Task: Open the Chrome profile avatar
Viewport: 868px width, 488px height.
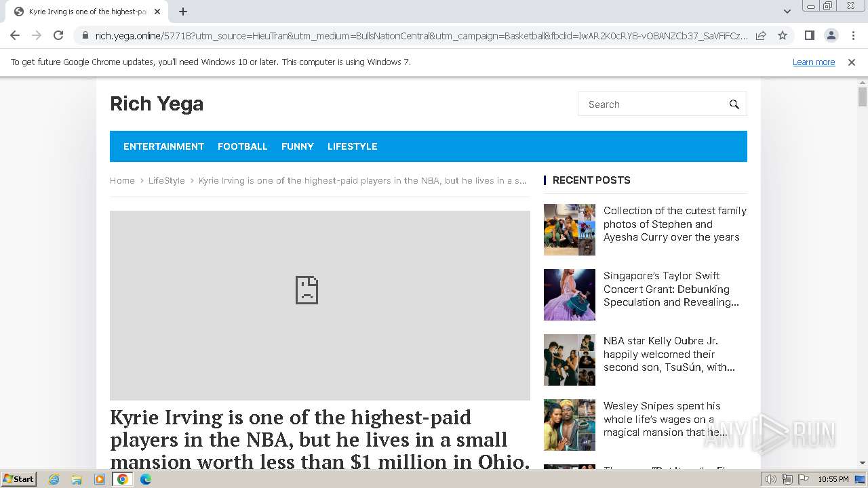Action: coord(831,35)
